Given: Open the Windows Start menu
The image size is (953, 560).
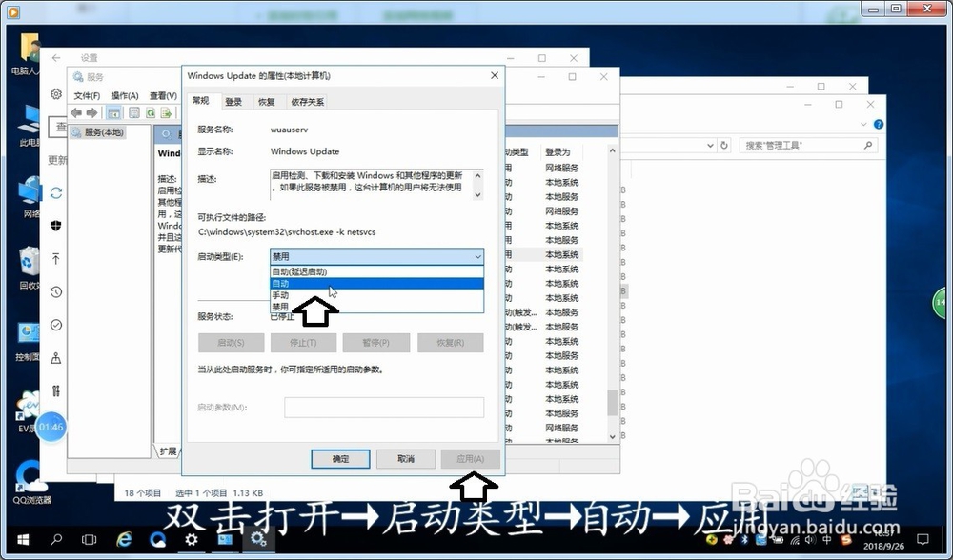Looking at the screenshot, I should click(23, 539).
